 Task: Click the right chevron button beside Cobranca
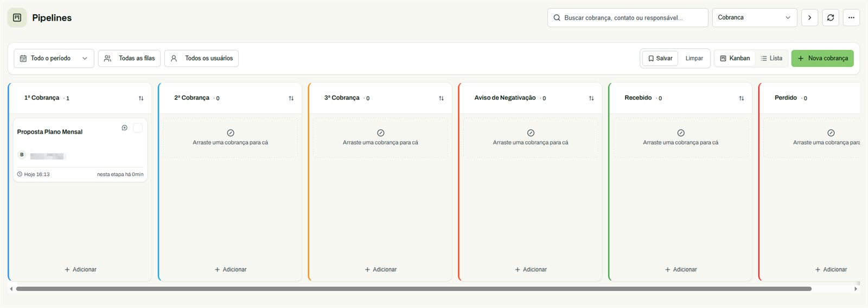809,17
